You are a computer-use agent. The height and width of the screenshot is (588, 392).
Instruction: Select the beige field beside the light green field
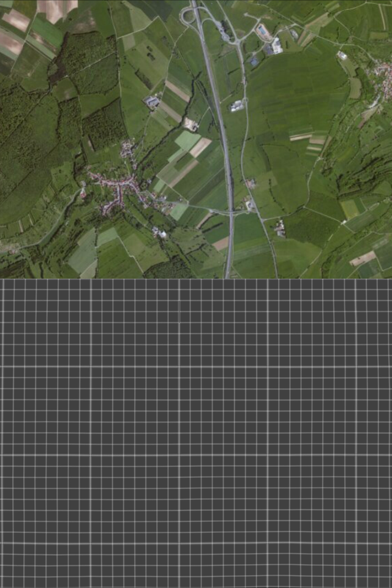click(200, 147)
